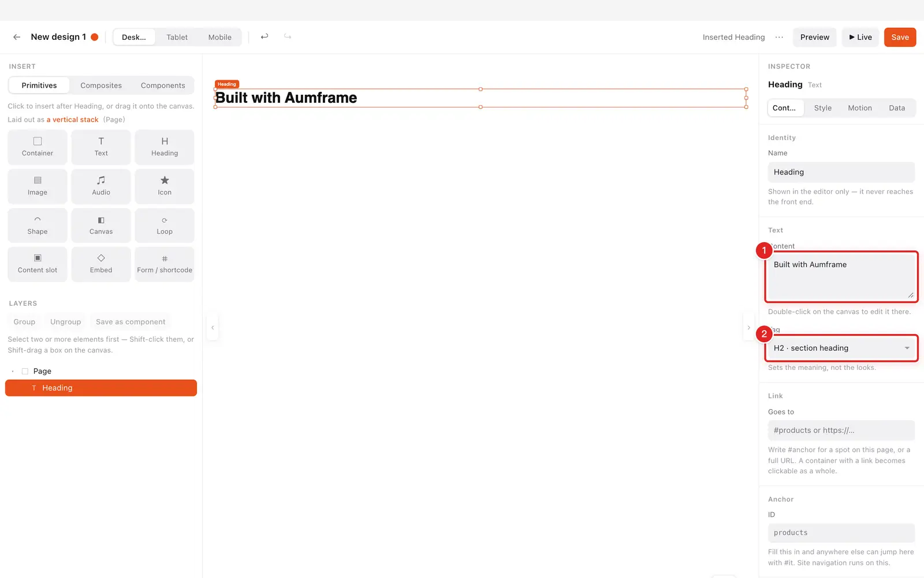Insert an Icon primitive
Image resolution: width=924 pixels, height=578 pixels.
[165, 186]
